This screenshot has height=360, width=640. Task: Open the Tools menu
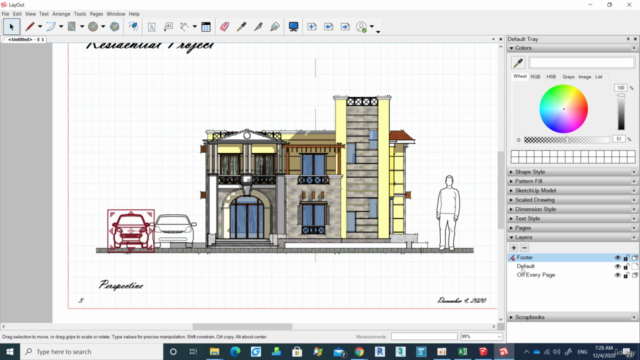80,14
